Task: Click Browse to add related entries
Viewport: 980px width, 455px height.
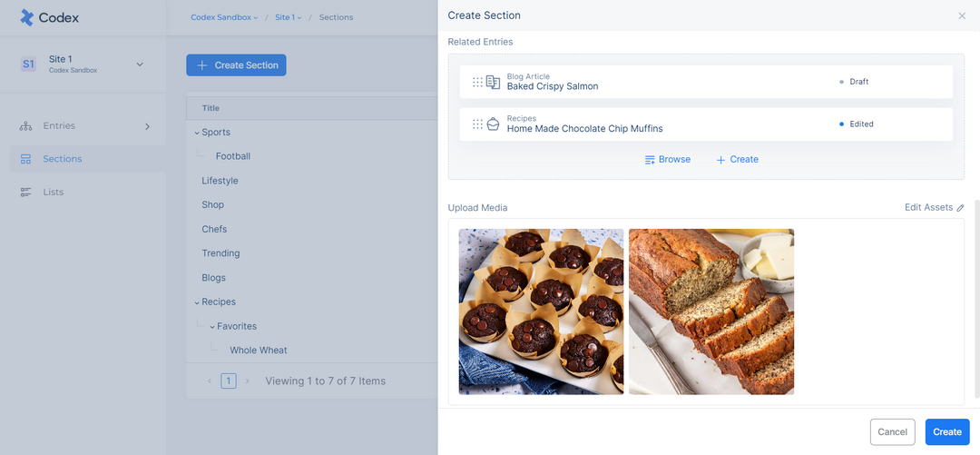Action: 668,160
